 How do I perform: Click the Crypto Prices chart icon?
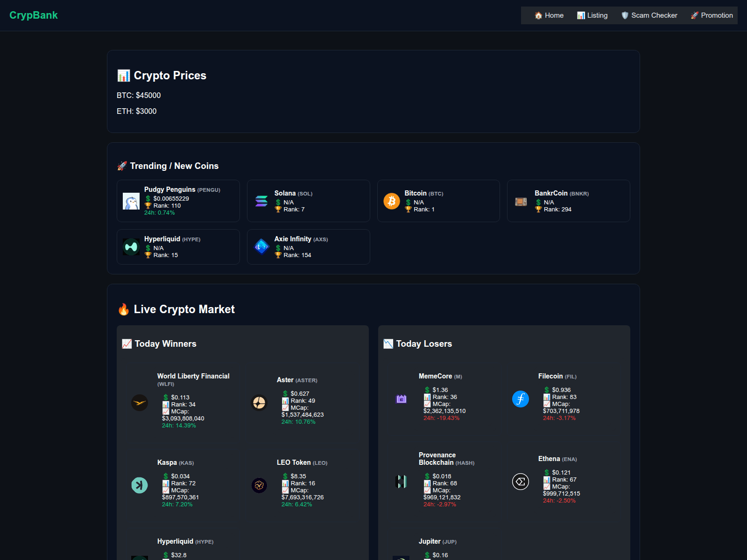123,76
